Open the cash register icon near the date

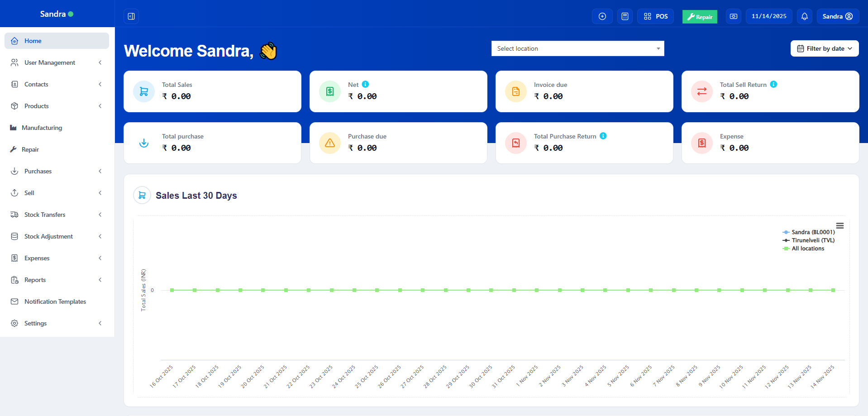pyautogui.click(x=733, y=16)
